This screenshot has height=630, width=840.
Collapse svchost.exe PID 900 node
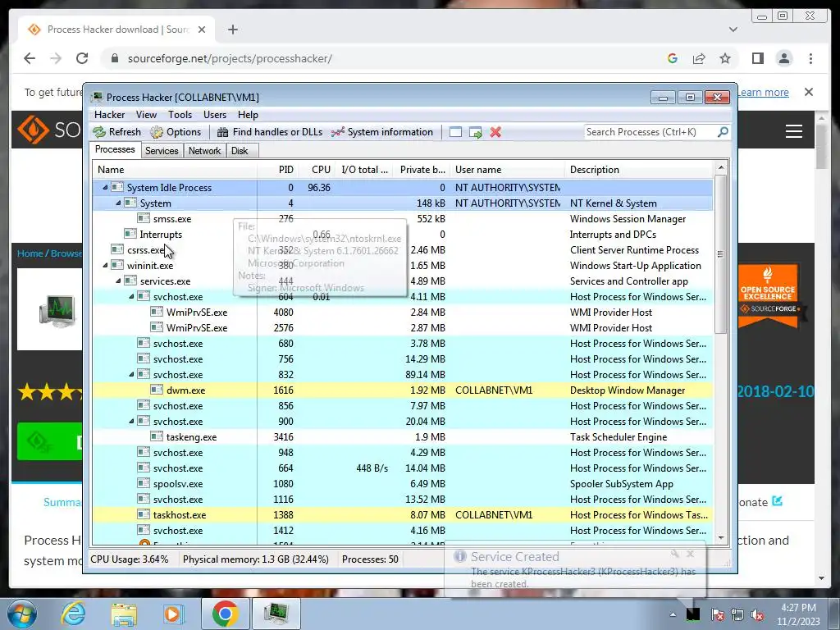tap(131, 421)
